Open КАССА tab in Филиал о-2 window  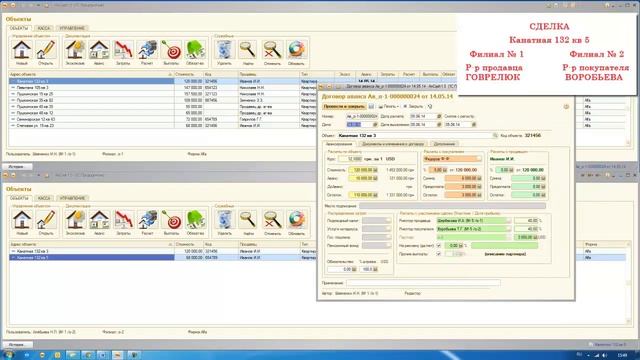click(44, 198)
